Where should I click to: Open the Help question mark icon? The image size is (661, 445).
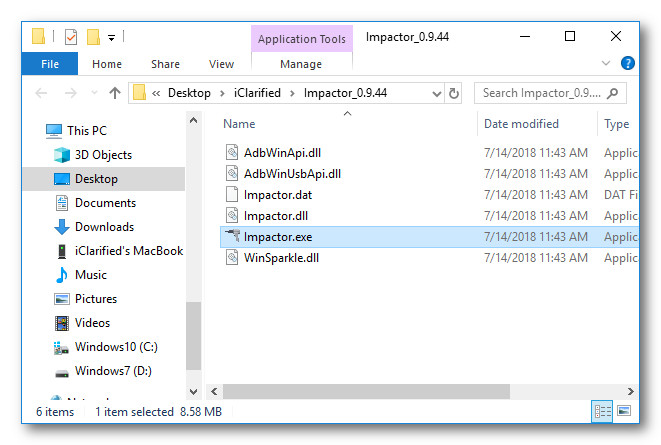click(628, 63)
